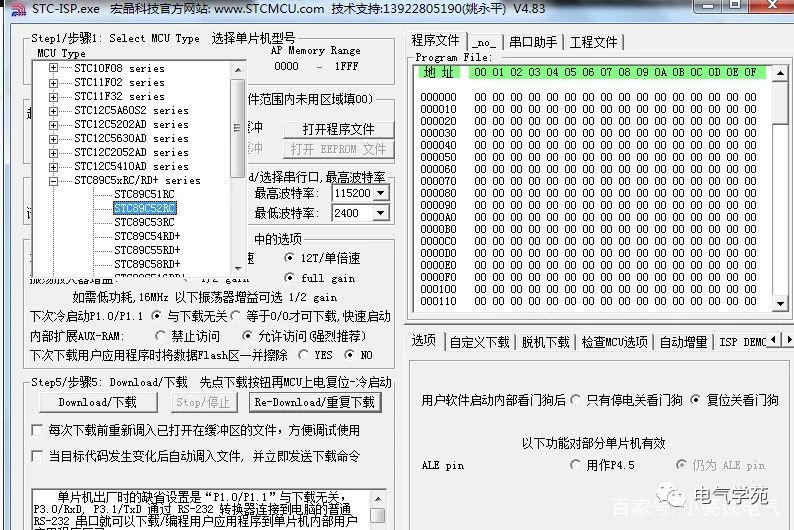Click address 0000A0 row in hex view
Screen dimensions: 794x530
click(588, 217)
